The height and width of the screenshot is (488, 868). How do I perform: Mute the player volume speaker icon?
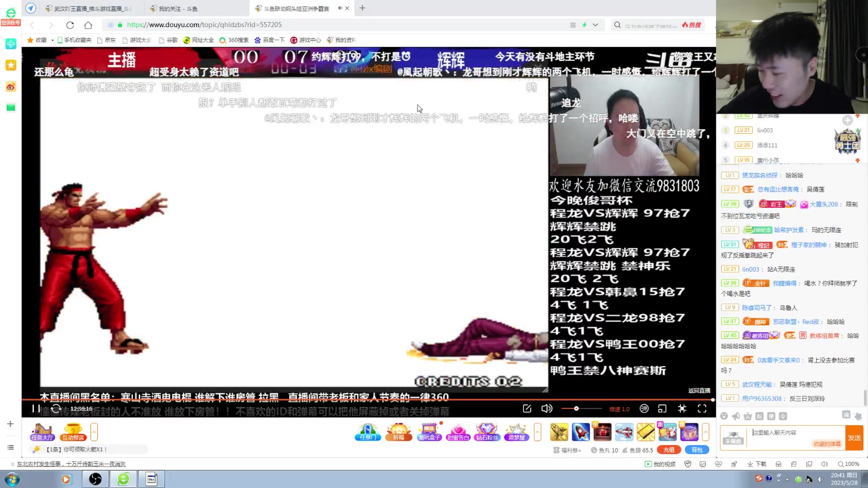(546, 408)
